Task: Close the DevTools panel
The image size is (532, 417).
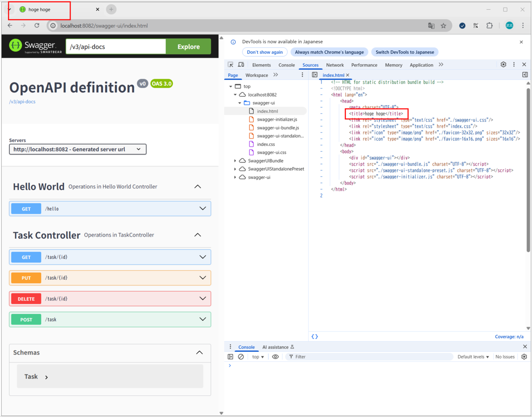Action: pos(524,65)
